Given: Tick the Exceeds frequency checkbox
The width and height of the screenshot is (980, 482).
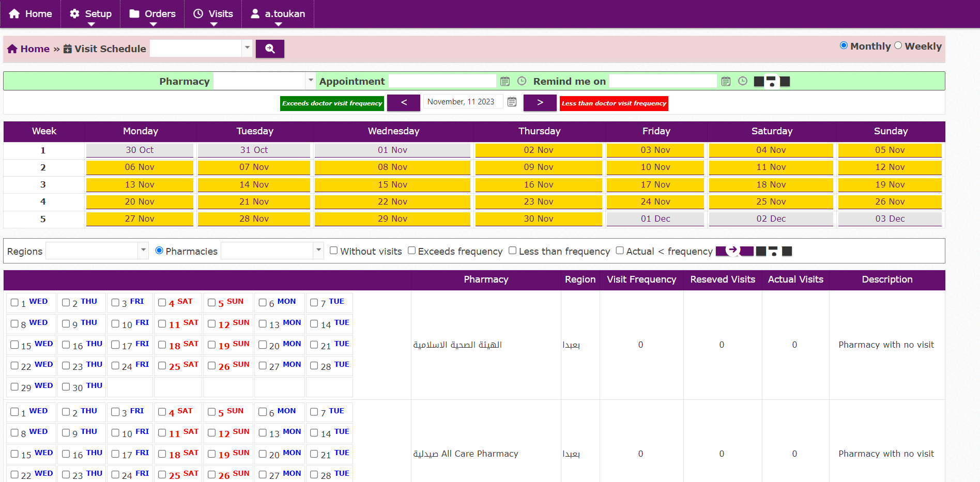Looking at the screenshot, I should click(x=411, y=251).
